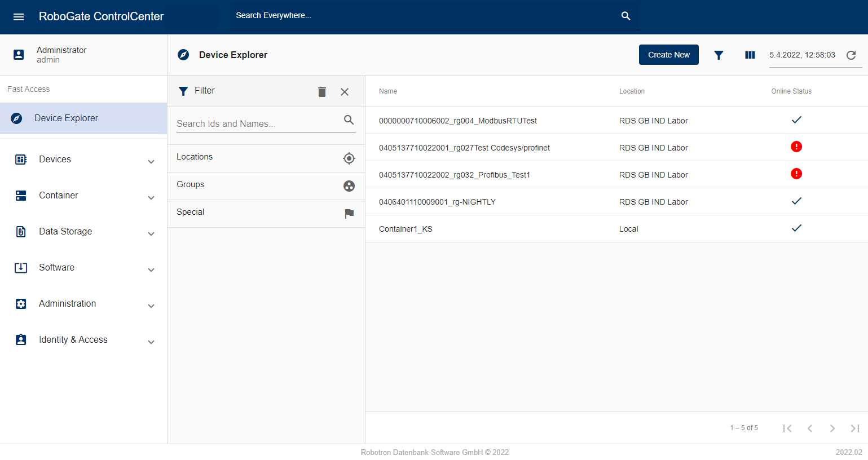The image size is (868, 460).
Task: Click the Data Storage sidebar icon
Action: 21,232
